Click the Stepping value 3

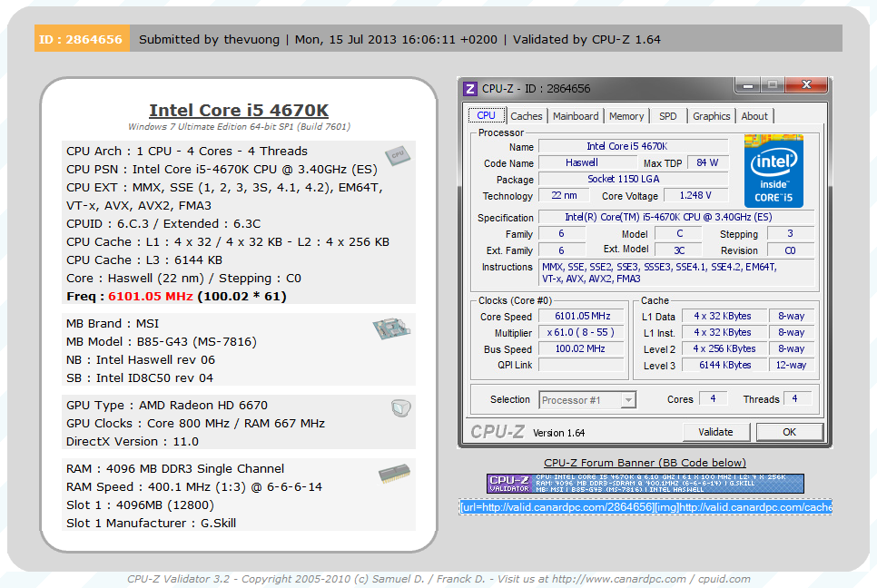click(x=791, y=233)
